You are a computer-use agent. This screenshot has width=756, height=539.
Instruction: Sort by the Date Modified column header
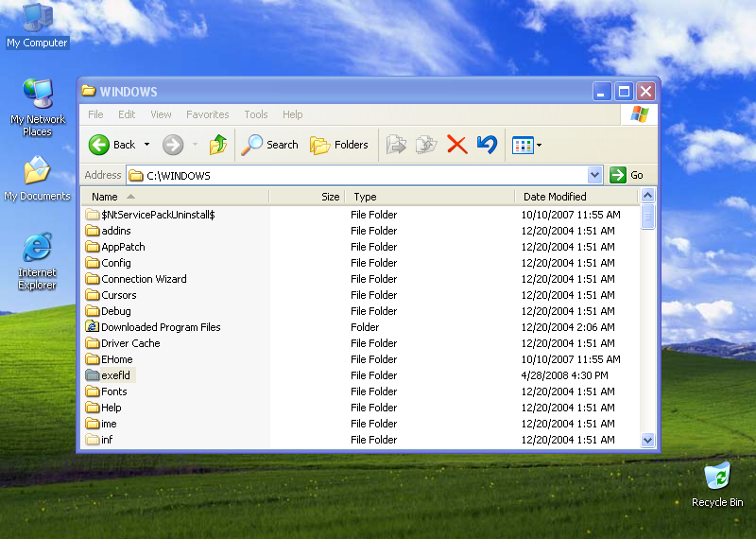[x=576, y=197]
